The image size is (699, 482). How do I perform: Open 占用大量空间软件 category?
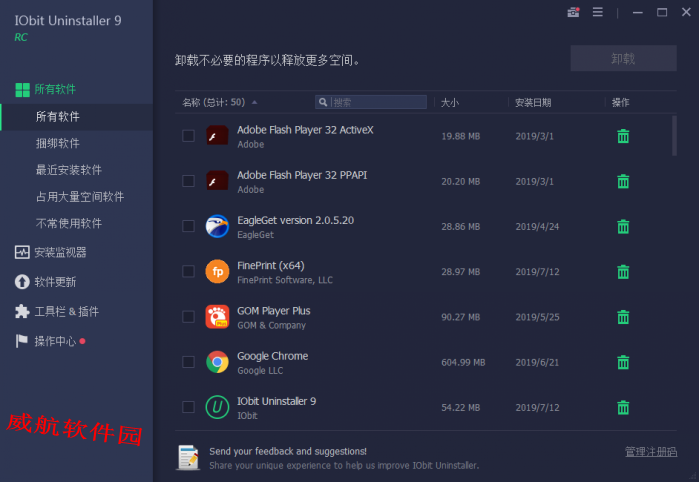(x=80, y=197)
